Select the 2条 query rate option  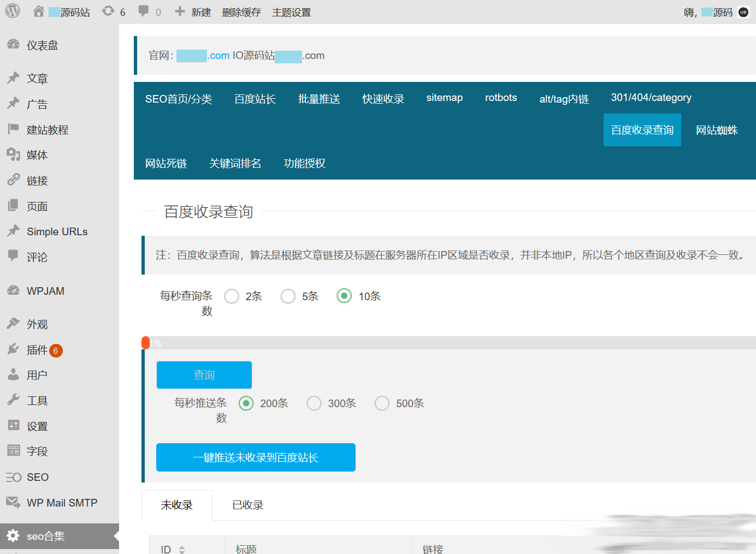[232, 296]
